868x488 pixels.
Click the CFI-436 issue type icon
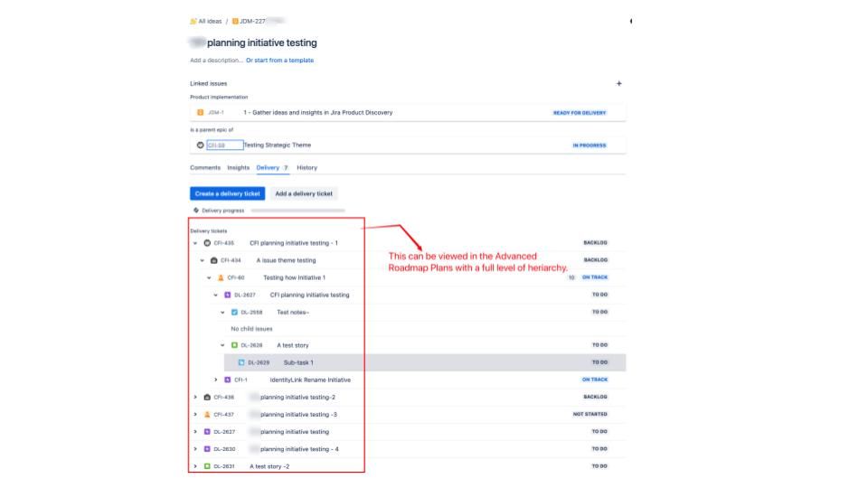tap(207, 398)
